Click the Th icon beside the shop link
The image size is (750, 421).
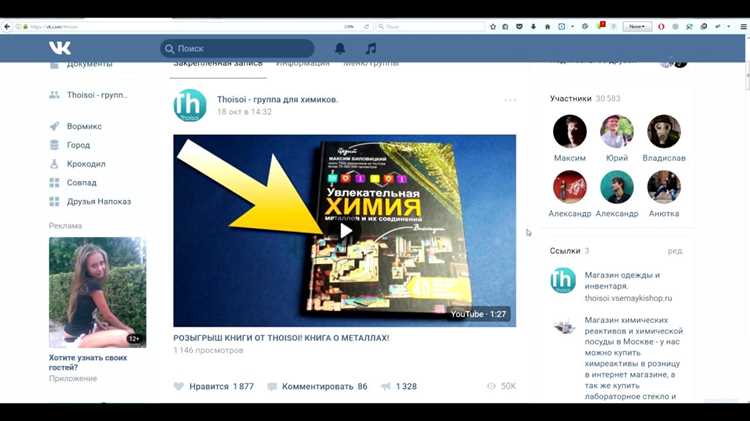[563, 280]
